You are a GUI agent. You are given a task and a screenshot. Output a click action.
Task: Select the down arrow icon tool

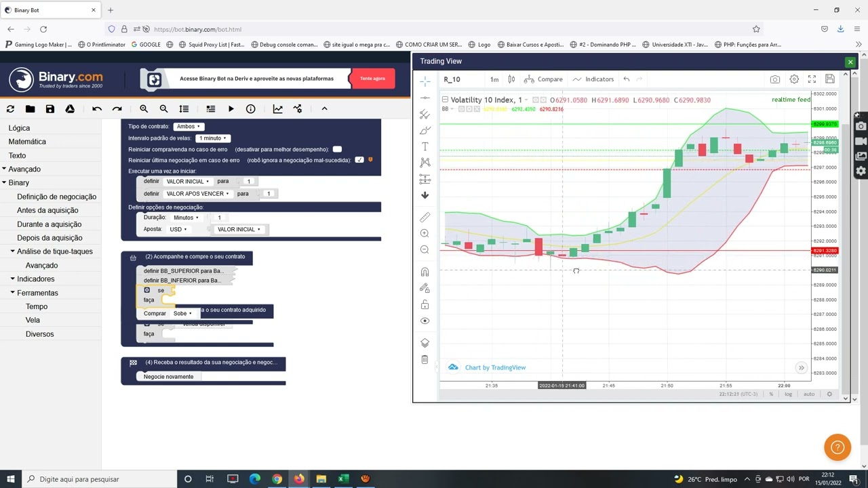click(x=425, y=195)
